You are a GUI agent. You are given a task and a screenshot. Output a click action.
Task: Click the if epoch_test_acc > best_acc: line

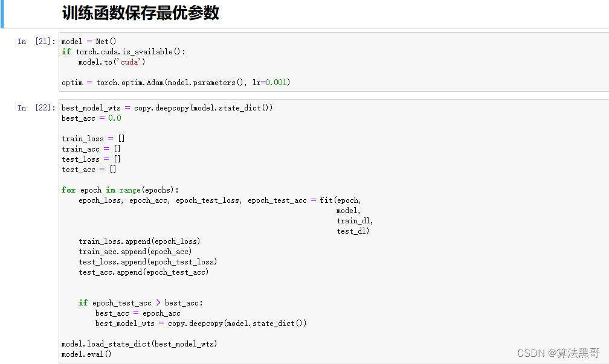coord(141,303)
